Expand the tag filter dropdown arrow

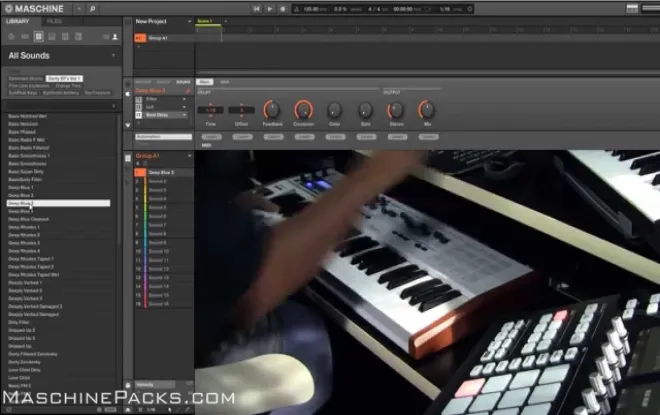pyautogui.click(x=114, y=106)
